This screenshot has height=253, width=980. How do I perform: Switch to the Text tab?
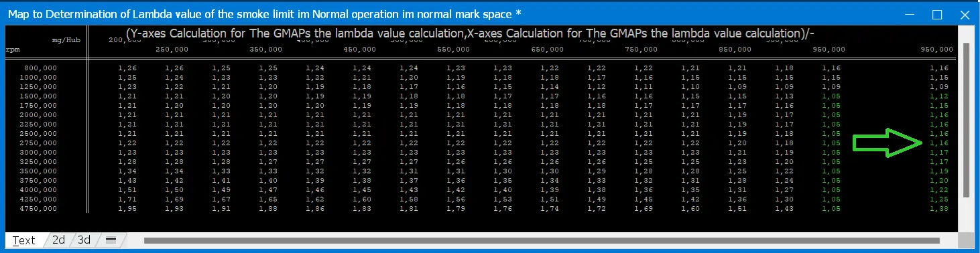tap(24, 240)
